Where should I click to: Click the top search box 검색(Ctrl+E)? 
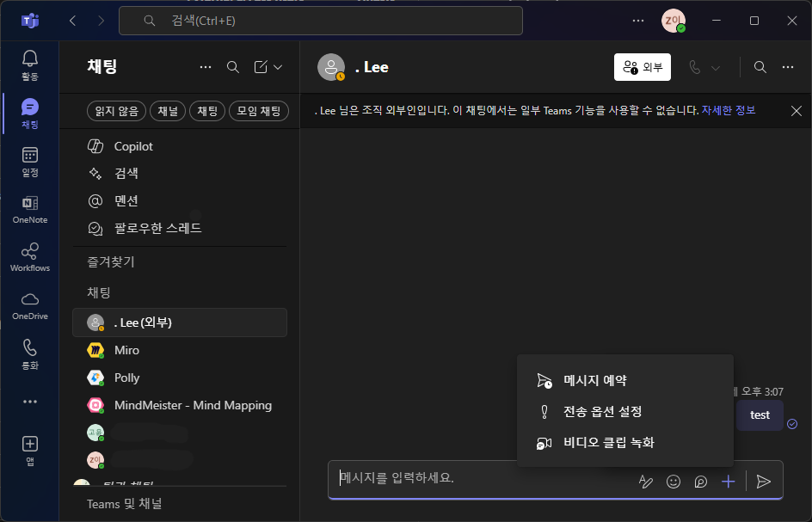coord(321,21)
